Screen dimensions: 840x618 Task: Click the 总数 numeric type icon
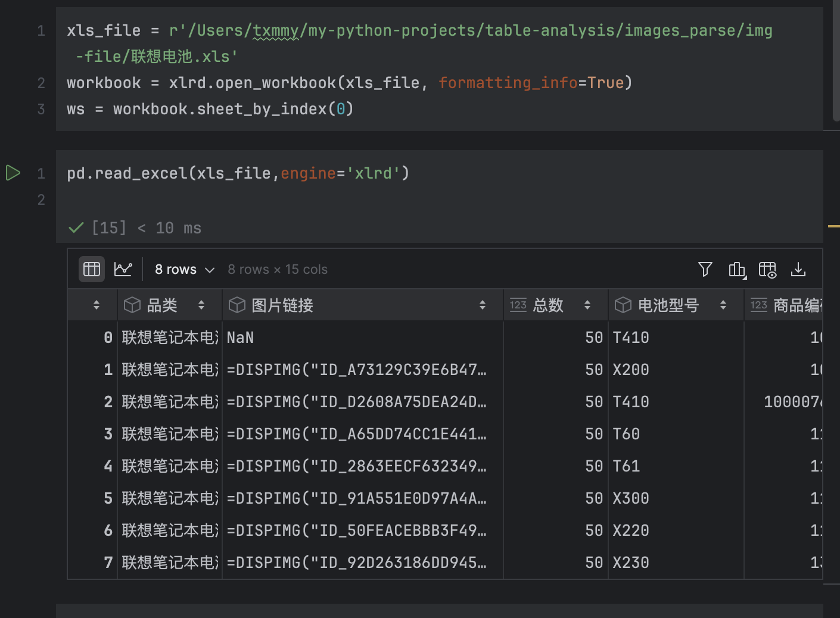click(x=518, y=305)
